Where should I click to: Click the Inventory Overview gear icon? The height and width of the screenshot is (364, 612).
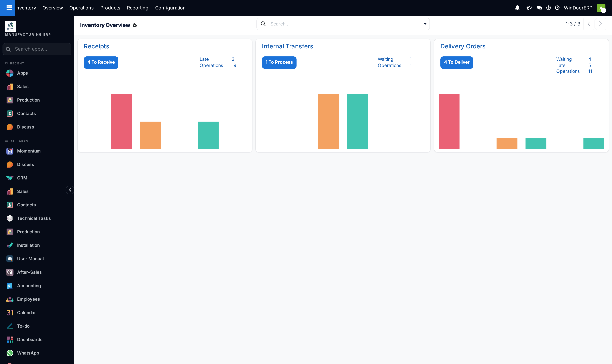(135, 25)
